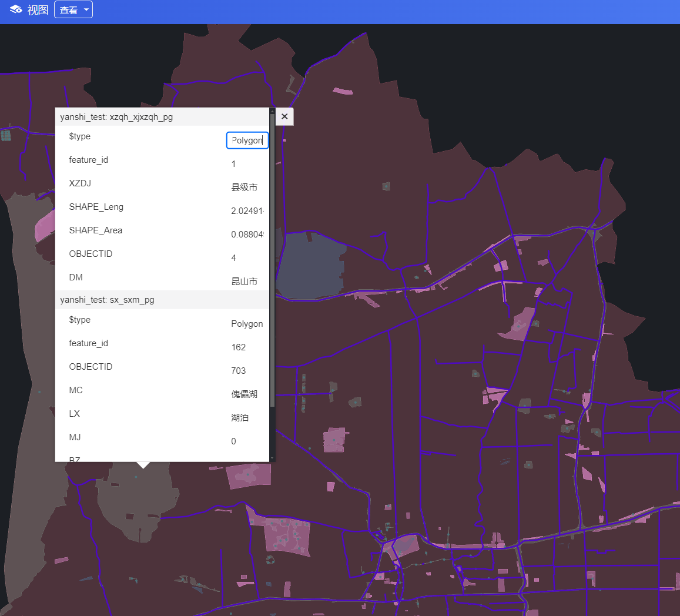The height and width of the screenshot is (616, 680).
Task: Click the OBJECTID value 703
Action: tap(239, 371)
